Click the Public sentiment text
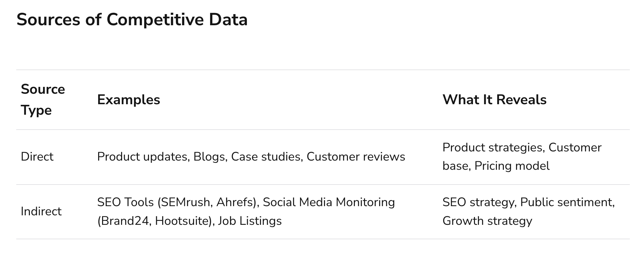This screenshot has height=253, width=644. pos(567,202)
